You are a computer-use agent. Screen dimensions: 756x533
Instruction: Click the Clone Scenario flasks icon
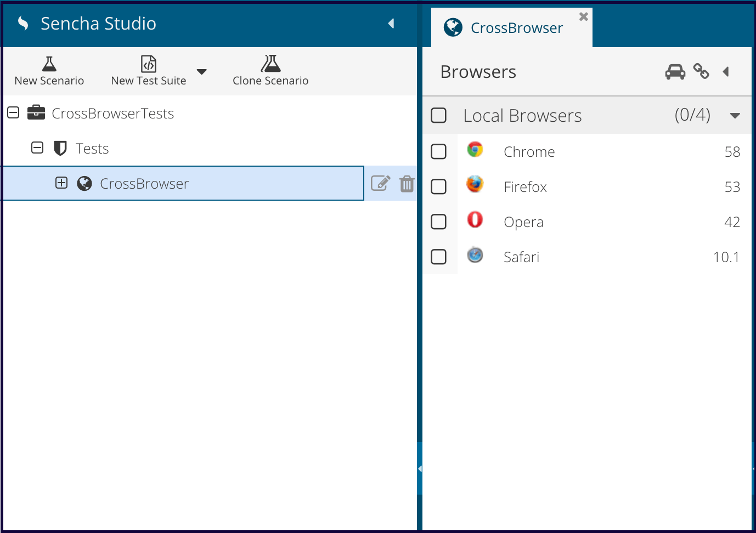270,64
